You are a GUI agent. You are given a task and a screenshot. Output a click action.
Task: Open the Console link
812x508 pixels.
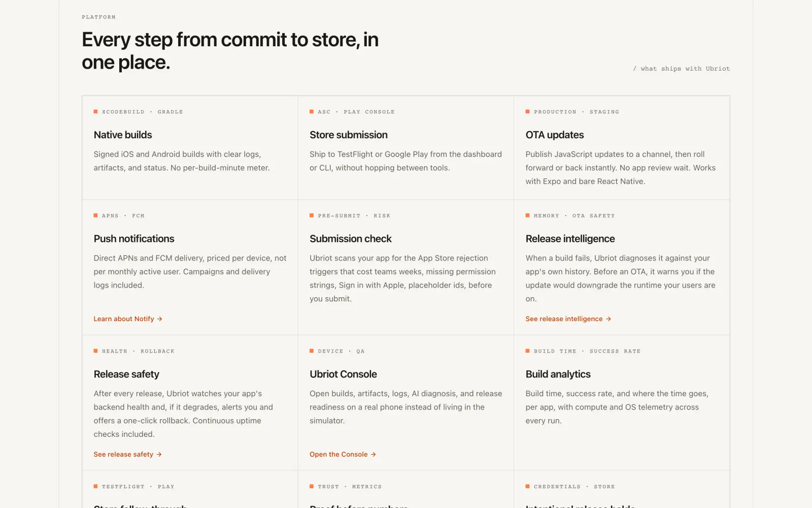click(x=343, y=455)
